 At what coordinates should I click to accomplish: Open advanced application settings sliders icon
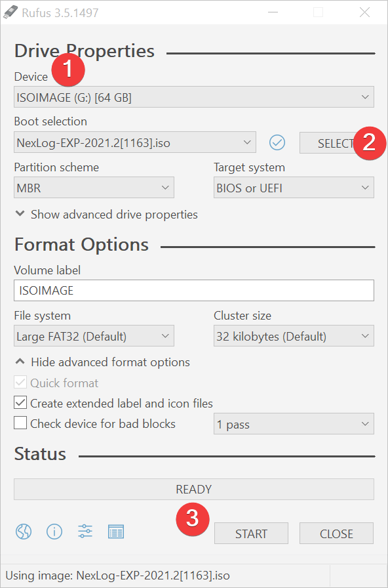click(x=85, y=532)
